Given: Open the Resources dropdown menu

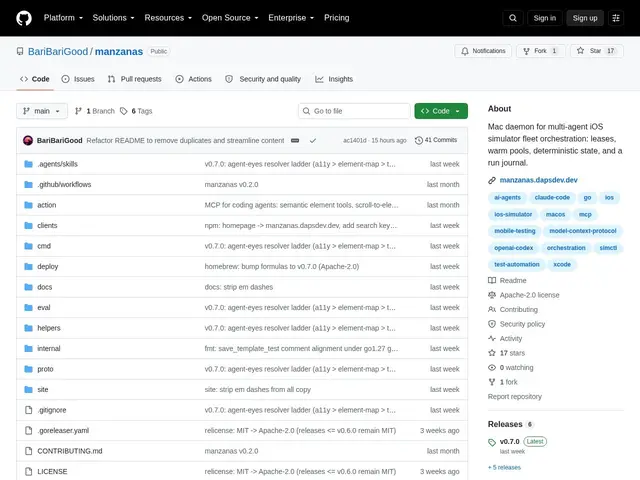Looking at the screenshot, I should click(x=168, y=18).
